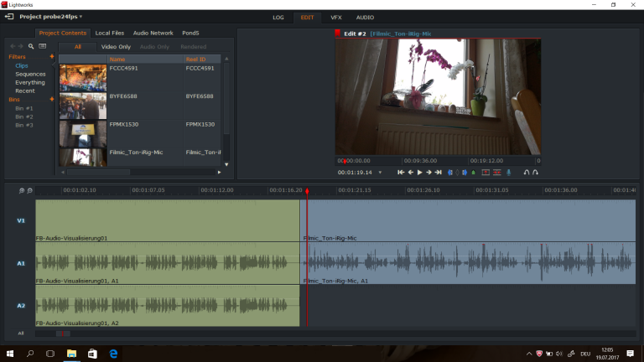This screenshot has height=362, width=644.
Task: Click the exit project icon
Action: (9, 17)
